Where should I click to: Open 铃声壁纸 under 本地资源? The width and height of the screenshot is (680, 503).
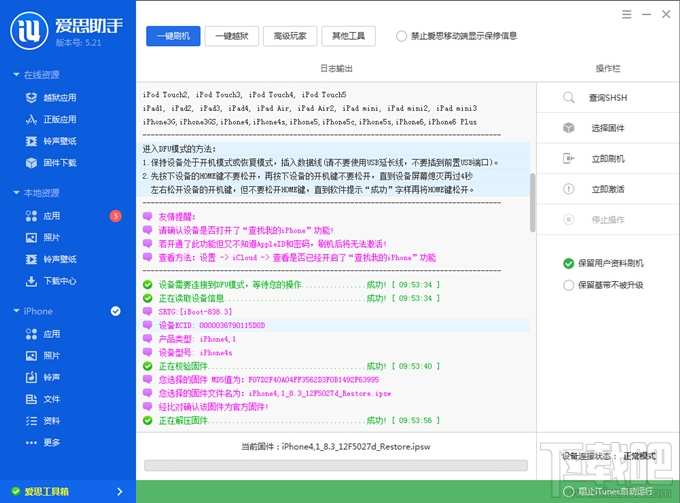[51, 259]
